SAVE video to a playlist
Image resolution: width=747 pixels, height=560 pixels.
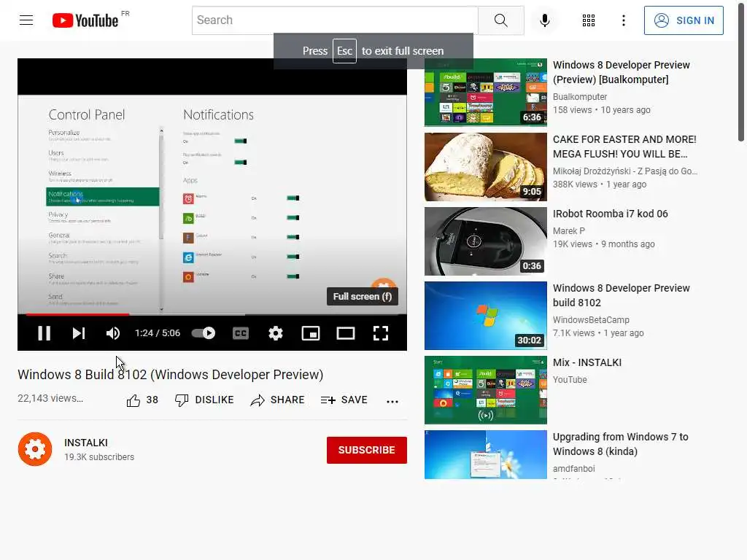point(344,400)
